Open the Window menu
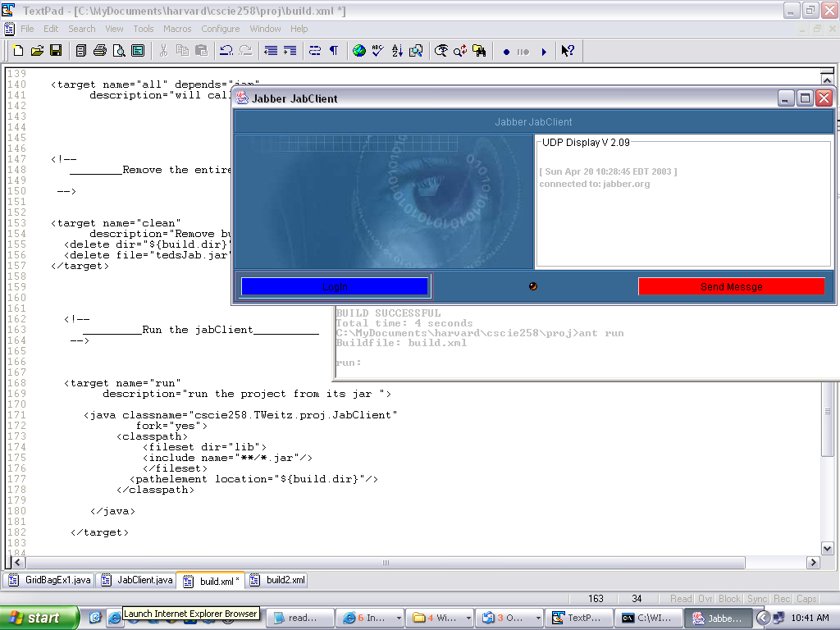The height and width of the screenshot is (630, 840). click(265, 29)
